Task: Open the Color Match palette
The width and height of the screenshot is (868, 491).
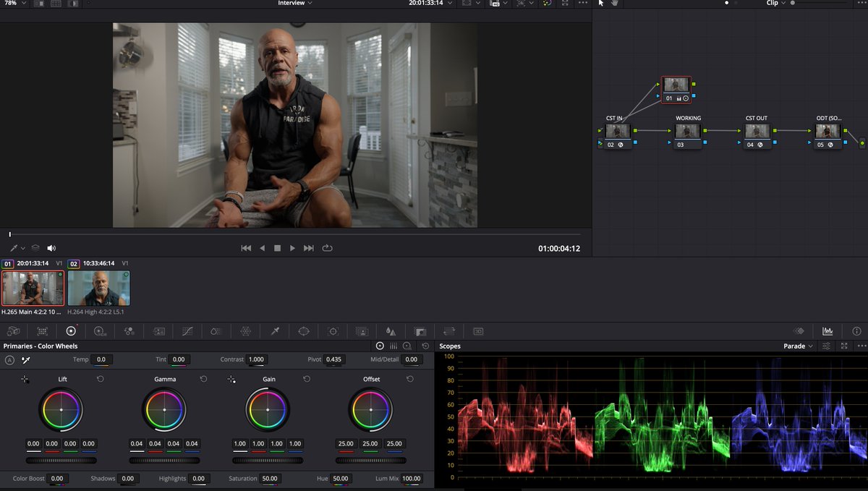Action: pos(42,330)
